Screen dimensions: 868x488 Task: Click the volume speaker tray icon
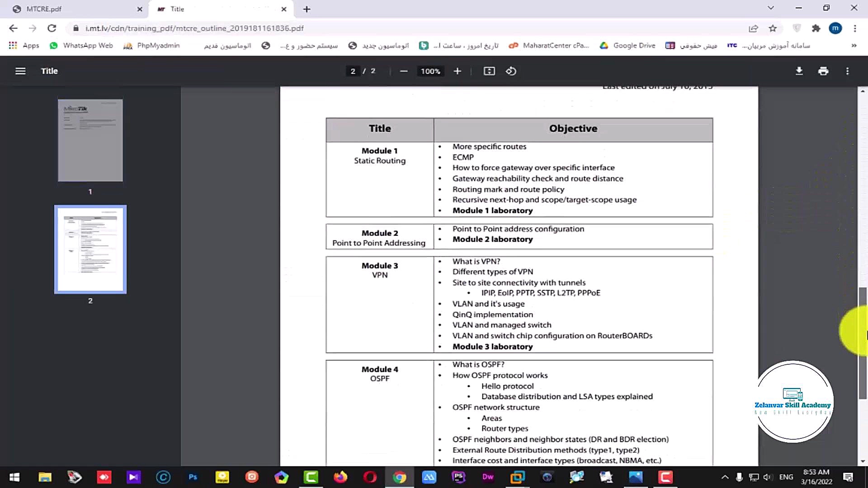767,477
